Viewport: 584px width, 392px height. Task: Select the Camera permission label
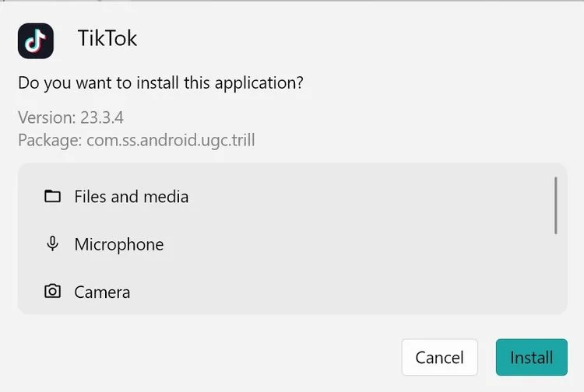coord(102,292)
